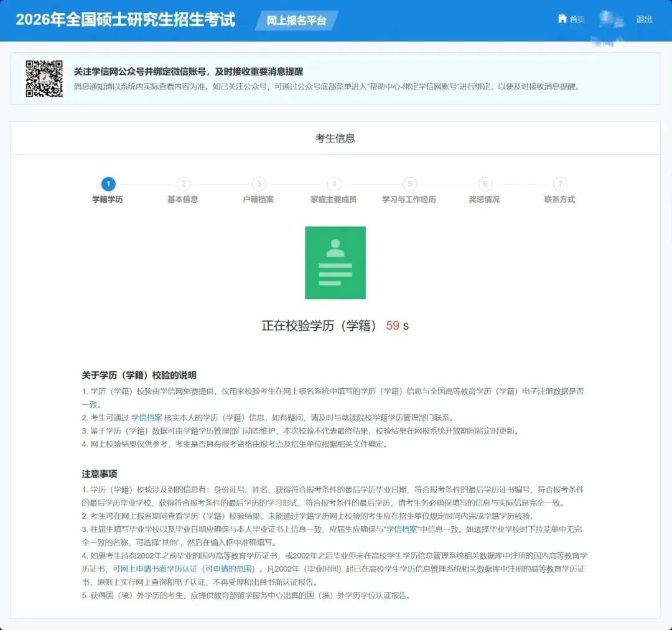Select step circle 4 家庭主要成员
The width and height of the screenshot is (672, 630).
[334, 184]
